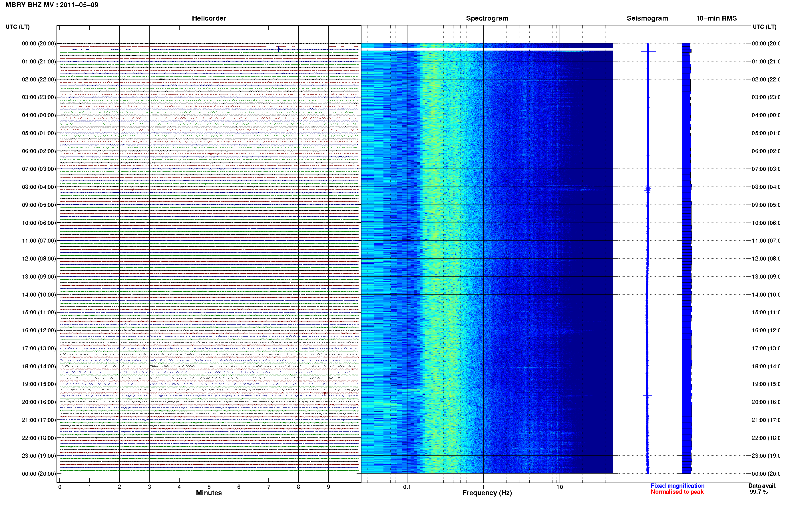Viewport: 812px width, 508px height.
Task: Select the "0" tick on Minutes axis
Action: pos(60,487)
